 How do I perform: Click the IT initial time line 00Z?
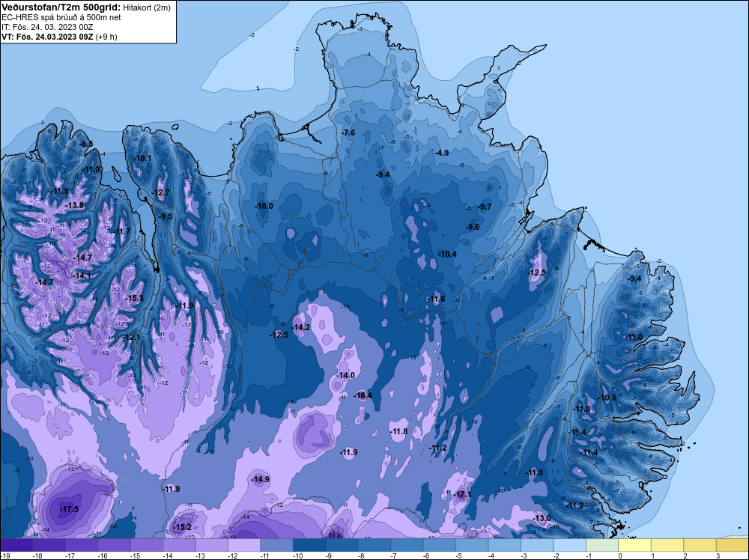click(47, 27)
